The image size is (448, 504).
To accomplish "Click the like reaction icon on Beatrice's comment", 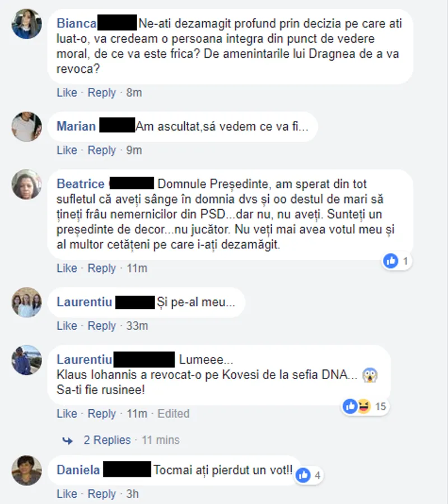I will [x=391, y=261].
